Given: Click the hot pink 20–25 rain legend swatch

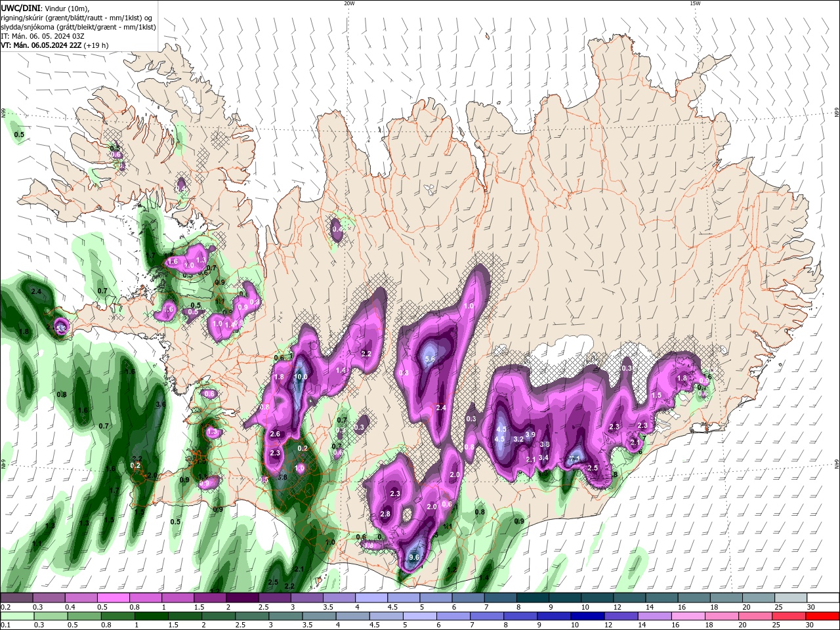Looking at the screenshot, I should pos(755,616).
